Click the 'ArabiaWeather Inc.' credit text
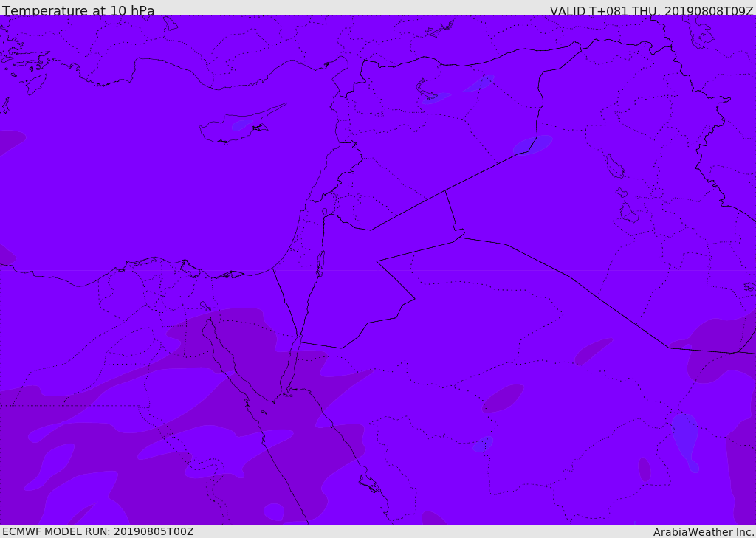756x538 pixels. click(x=704, y=532)
